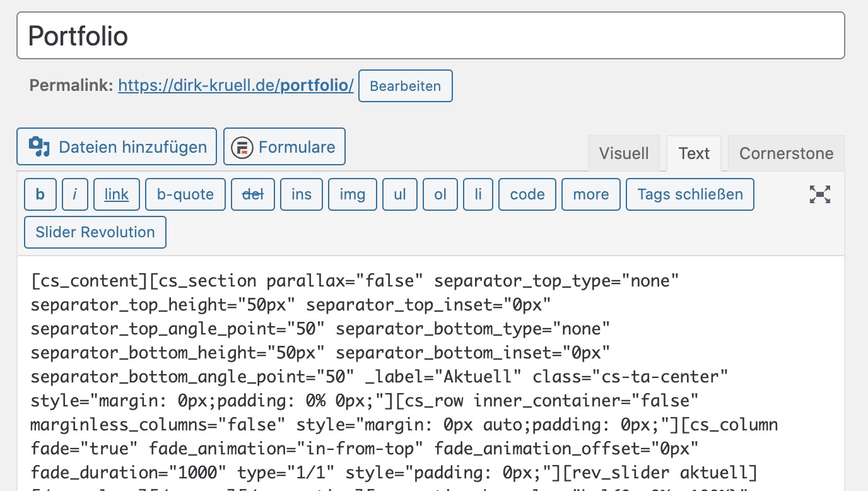
Task: Toggle bold with the b button
Action: (40, 194)
